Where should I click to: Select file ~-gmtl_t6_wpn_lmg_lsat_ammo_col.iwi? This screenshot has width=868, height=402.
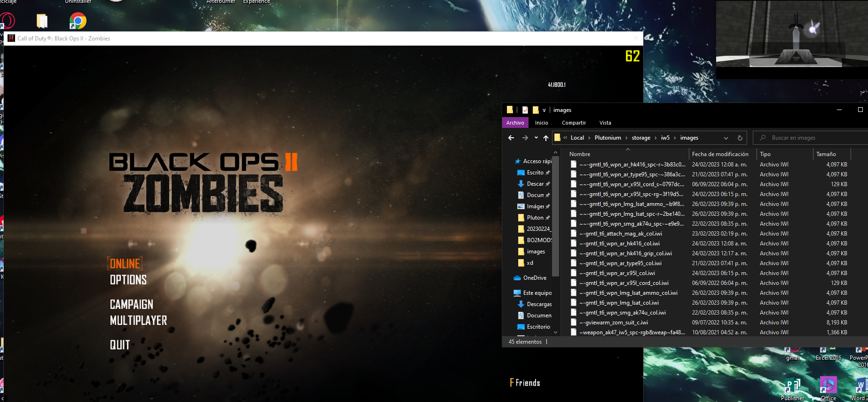pos(628,293)
